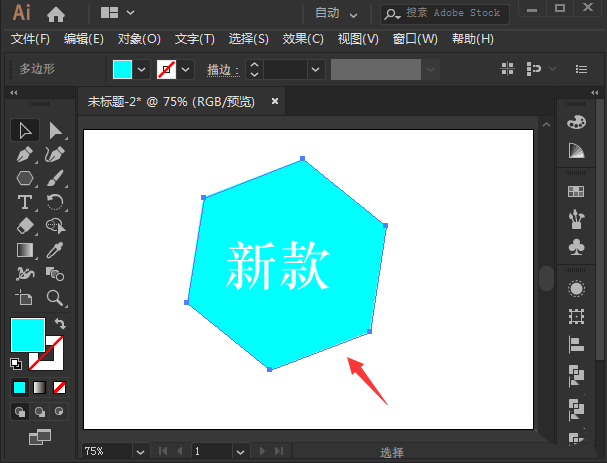This screenshot has height=463, width=607.
Task: Open the 自动 workspace switcher
Action: [x=336, y=14]
